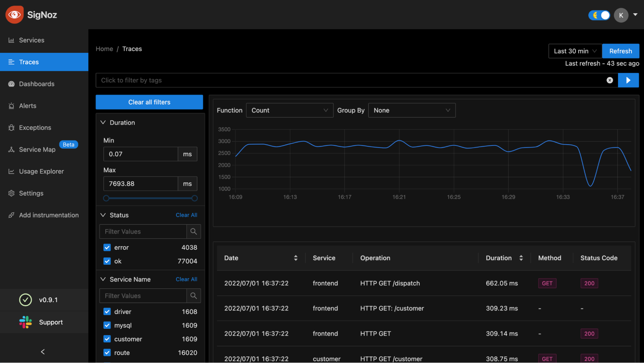Image resolution: width=644 pixels, height=363 pixels.
Task: Uncheck the ok status checkbox
Action: point(107,261)
